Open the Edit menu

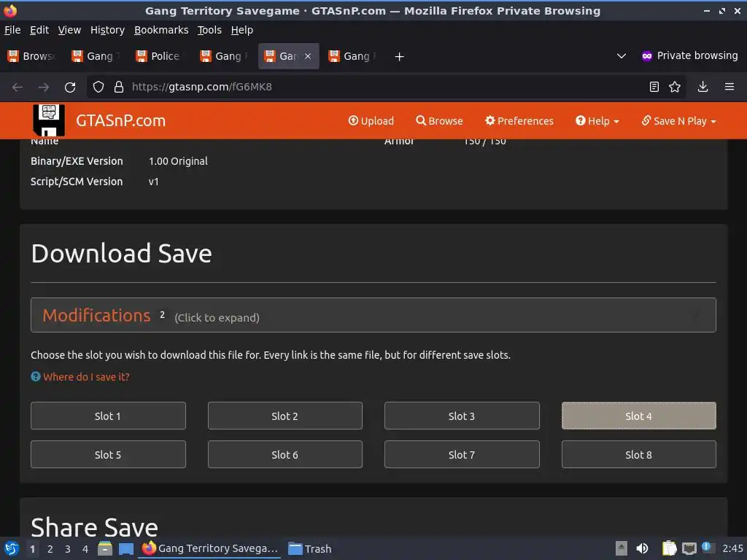(39, 30)
